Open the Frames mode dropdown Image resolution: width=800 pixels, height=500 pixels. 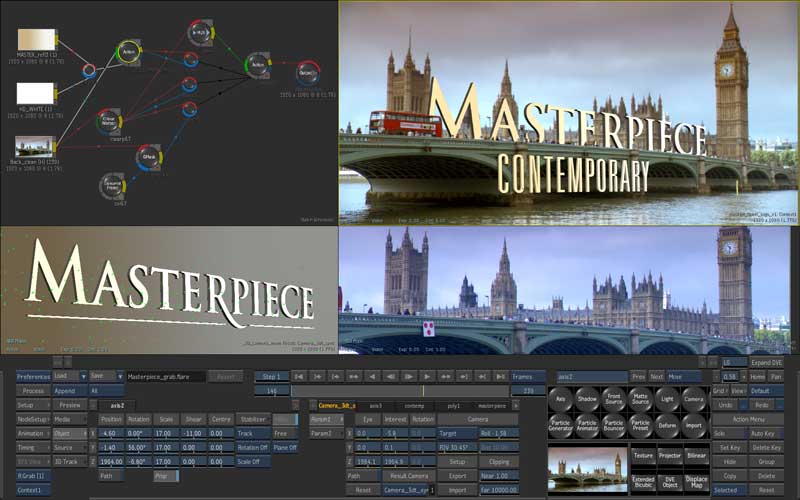[528, 377]
